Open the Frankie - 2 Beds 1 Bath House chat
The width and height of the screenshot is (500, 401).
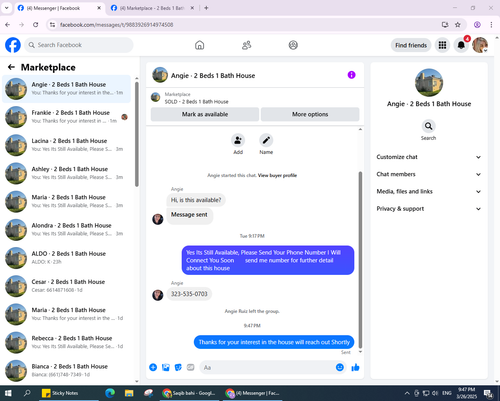click(x=66, y=117)
